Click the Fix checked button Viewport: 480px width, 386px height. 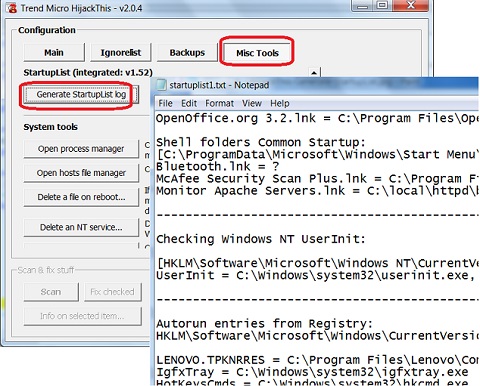(x=113, y=292)
